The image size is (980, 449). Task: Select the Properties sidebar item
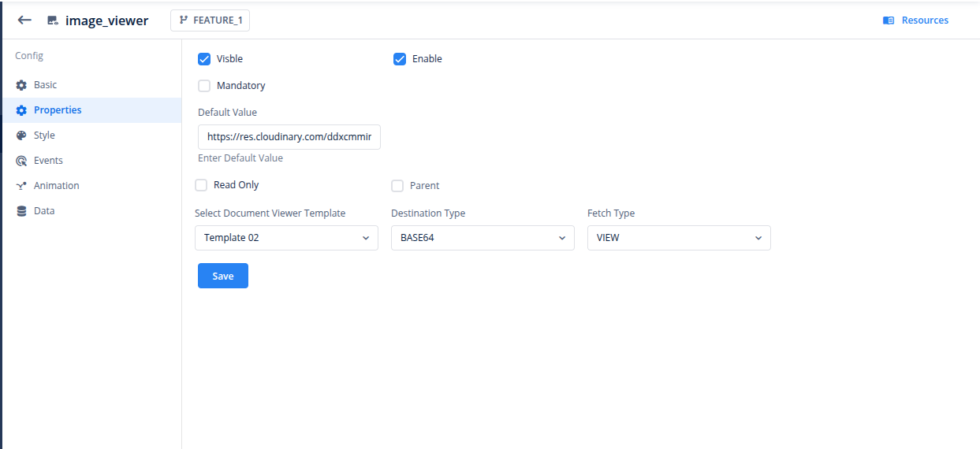coord(91,110)
